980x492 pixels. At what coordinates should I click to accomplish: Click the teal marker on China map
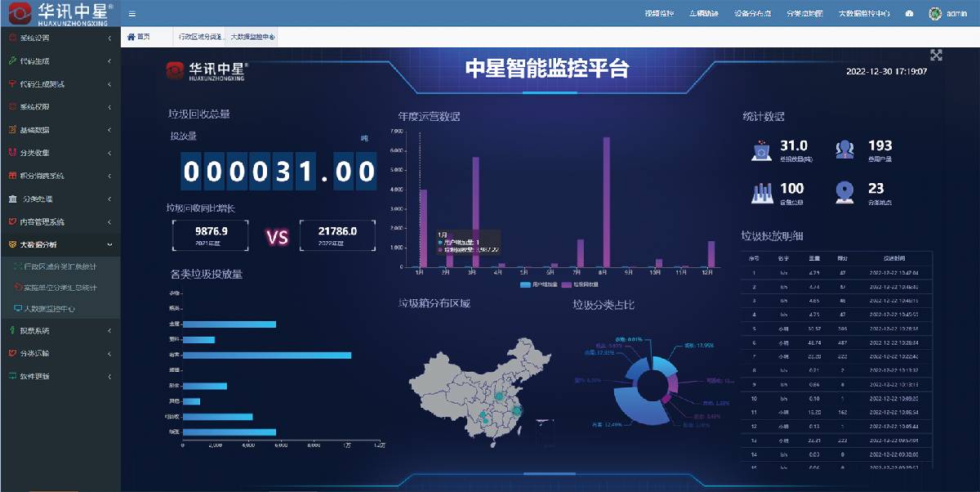(499, 396)
